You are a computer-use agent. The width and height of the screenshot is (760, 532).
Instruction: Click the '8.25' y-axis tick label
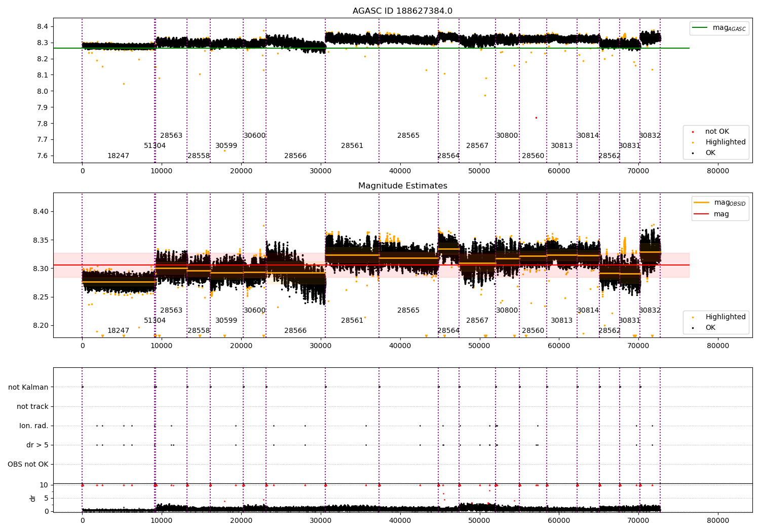click(41, 297)
